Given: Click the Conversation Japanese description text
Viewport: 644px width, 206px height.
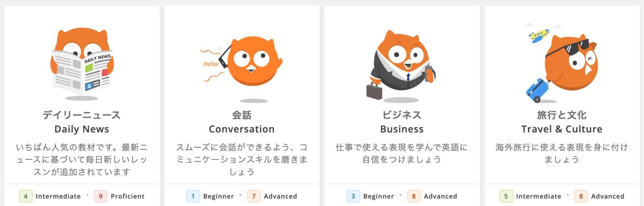Looking at the screenshot, I should (x=242, y=160).
